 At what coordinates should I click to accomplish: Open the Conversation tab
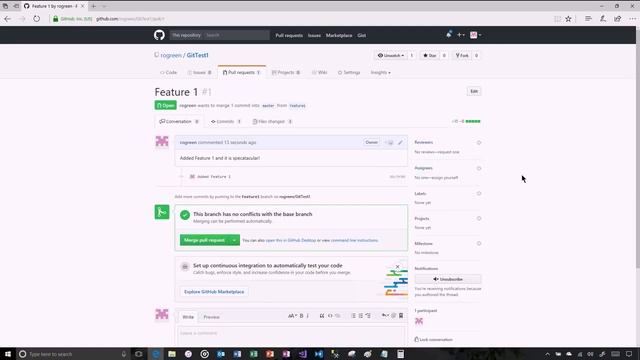coord(179,122)
